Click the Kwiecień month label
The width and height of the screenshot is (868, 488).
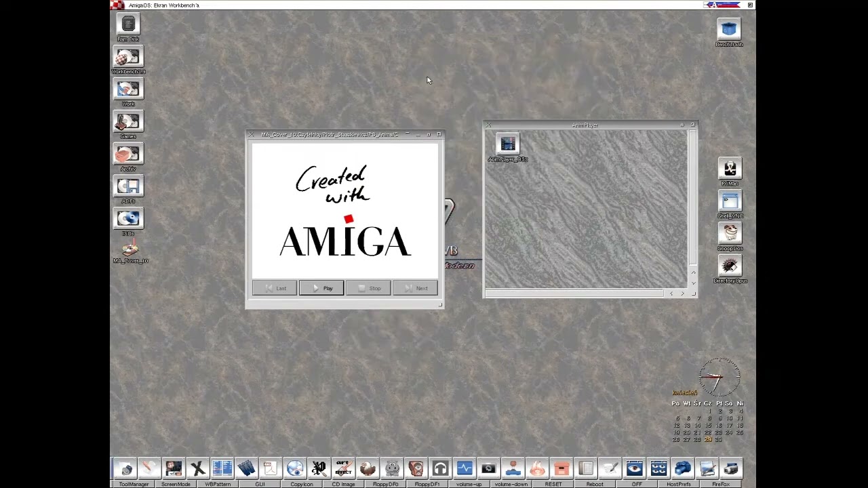685,392
